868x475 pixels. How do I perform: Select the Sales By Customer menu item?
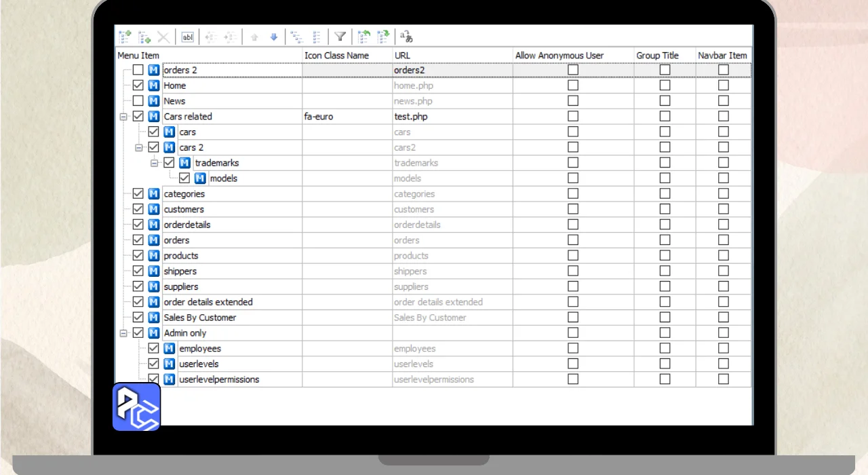[200, 318]
